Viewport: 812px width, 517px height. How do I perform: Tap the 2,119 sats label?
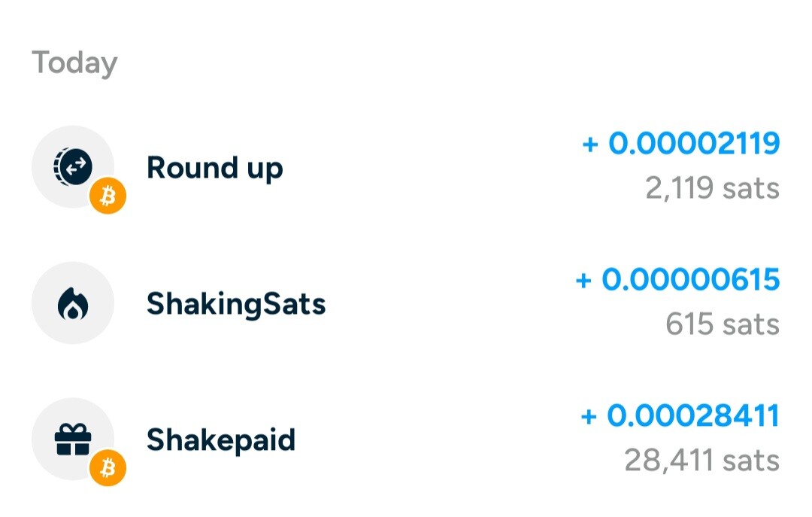click(712, 187)
